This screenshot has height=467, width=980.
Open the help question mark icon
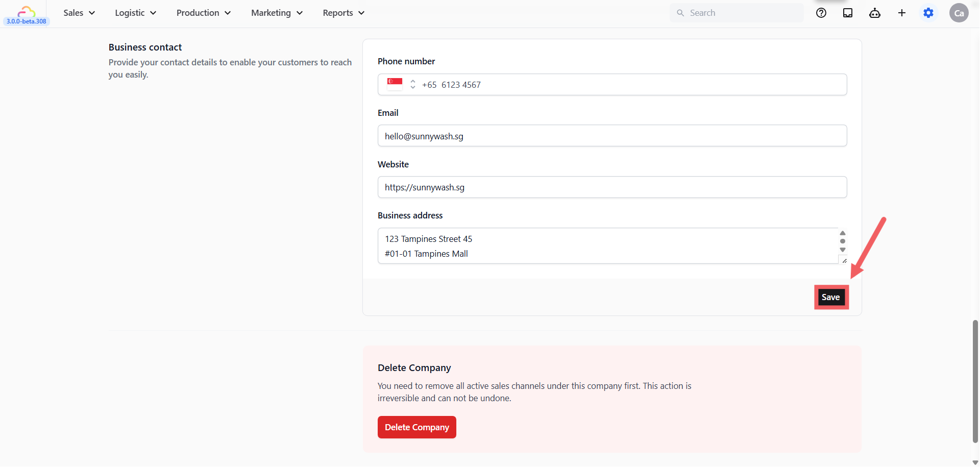(821, 13)
